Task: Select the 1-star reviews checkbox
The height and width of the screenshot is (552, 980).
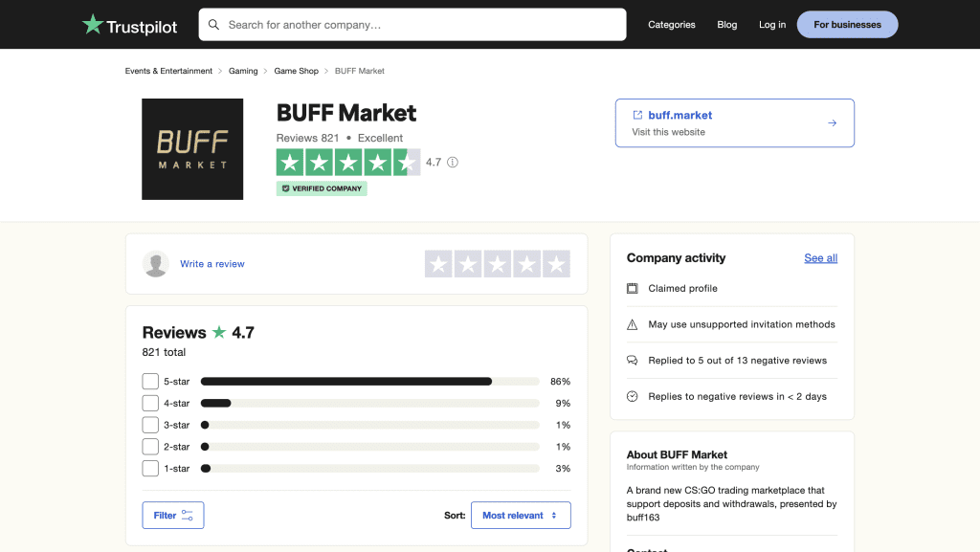Action: [150, 468]
